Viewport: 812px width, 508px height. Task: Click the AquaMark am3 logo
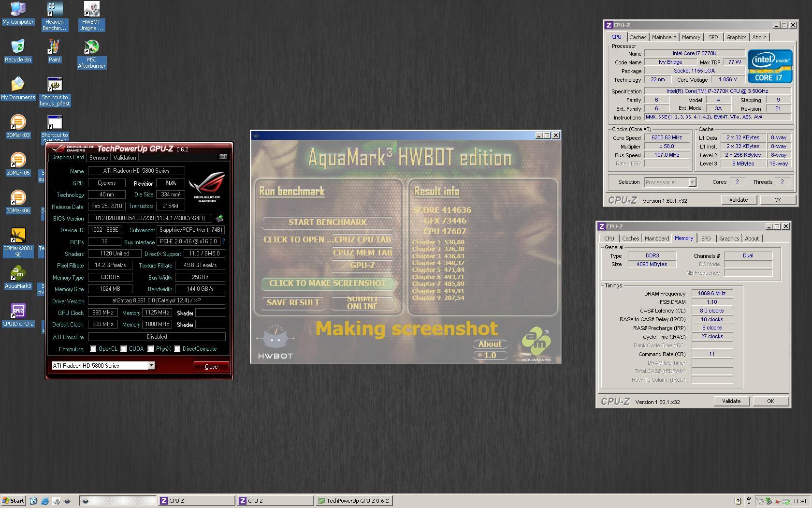point(536,344)
